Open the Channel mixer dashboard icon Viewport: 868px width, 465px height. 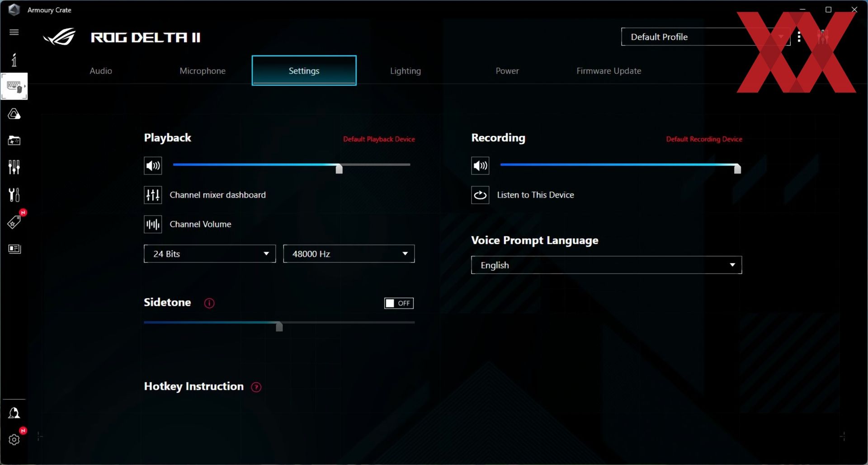[x=153, y=195]
